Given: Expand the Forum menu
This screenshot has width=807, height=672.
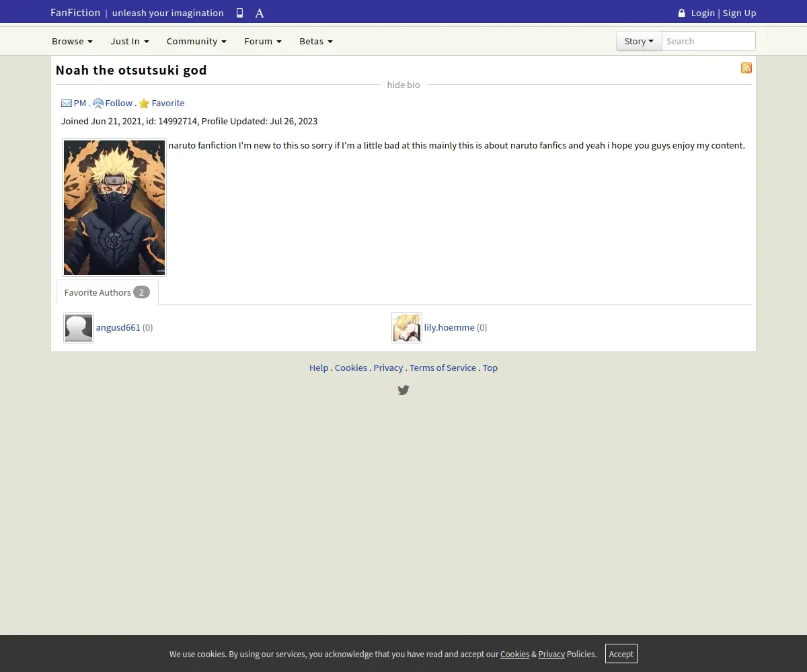Looking at the screenshot, I should tap(263, 41).
